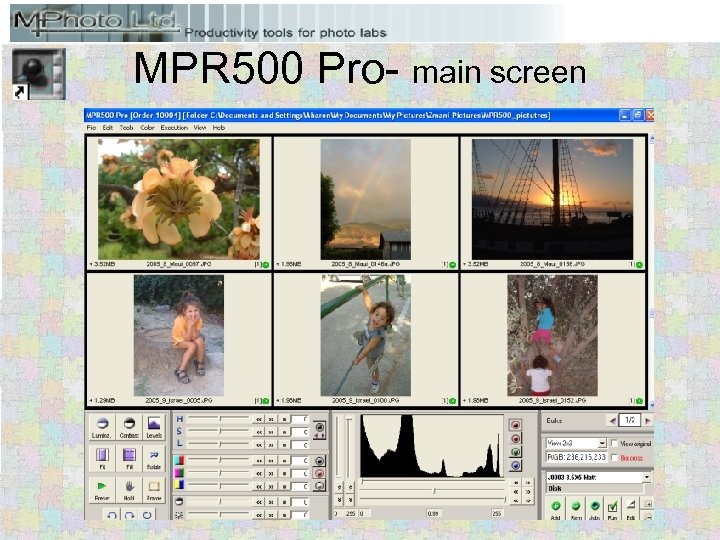Toggle the green histogram channel button
This screenshot has height=540, width=720.
(516, 452)
